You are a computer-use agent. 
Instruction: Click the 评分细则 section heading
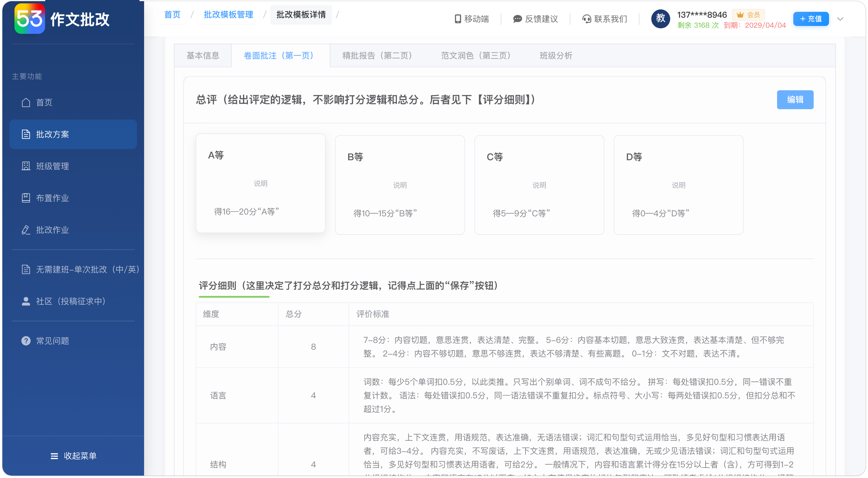click(348, 286)
